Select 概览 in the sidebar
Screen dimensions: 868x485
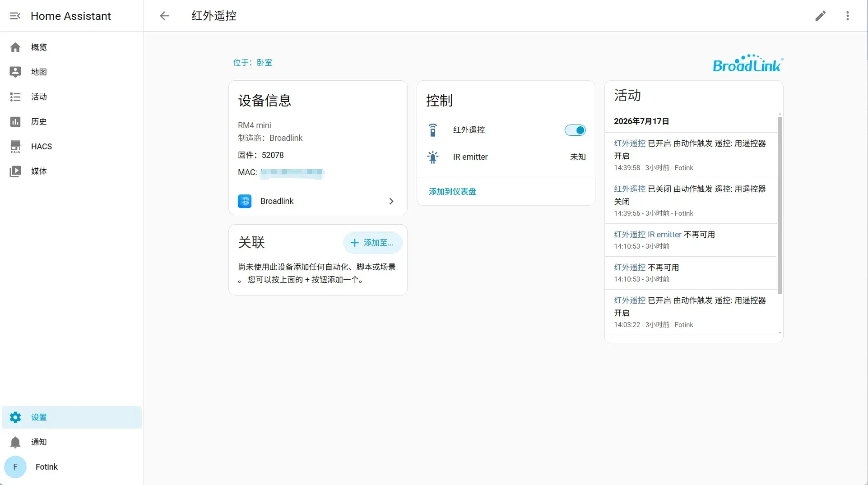72,47
